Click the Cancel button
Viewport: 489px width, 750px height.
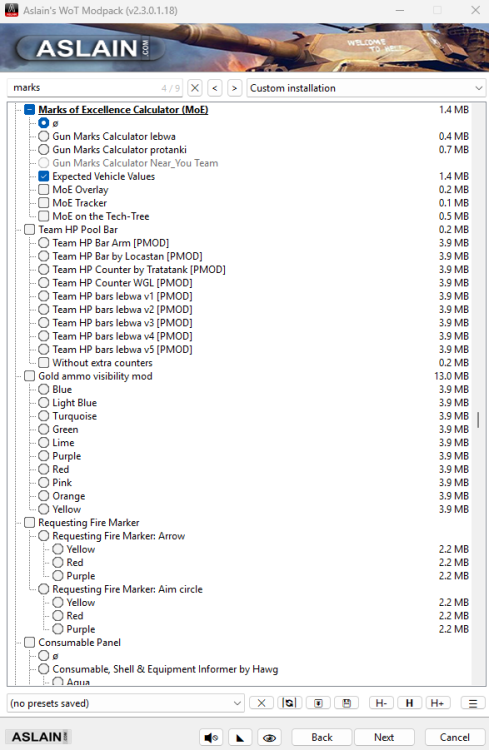[x=455, y=737]
